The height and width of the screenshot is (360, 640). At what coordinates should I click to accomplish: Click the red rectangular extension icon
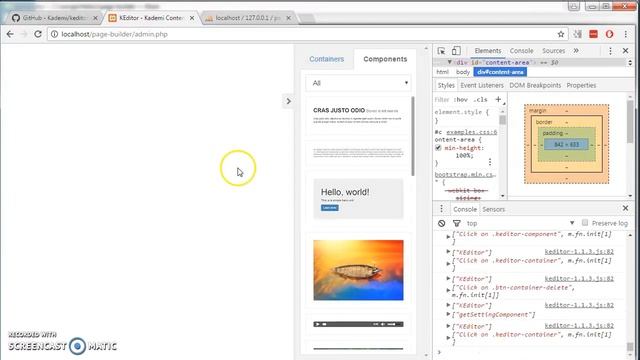[x=593, y=34]
